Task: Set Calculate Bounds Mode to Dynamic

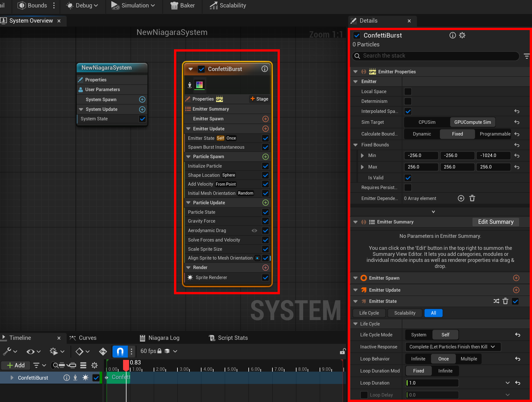Action: point(422,134)
